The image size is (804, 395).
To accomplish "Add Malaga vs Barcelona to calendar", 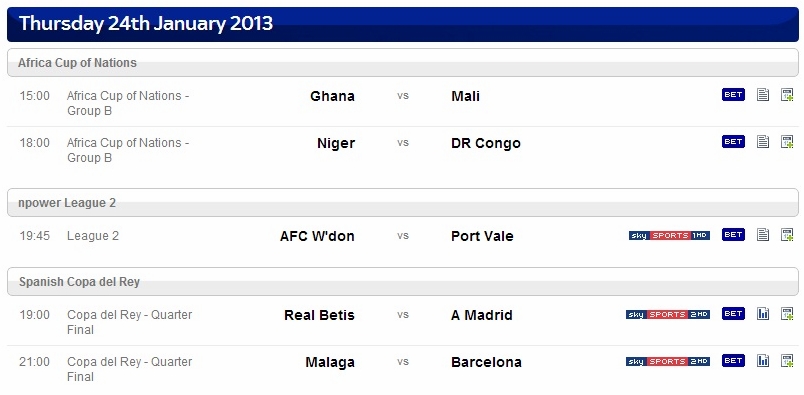I will pyautogui.click(x=787, y=361).
